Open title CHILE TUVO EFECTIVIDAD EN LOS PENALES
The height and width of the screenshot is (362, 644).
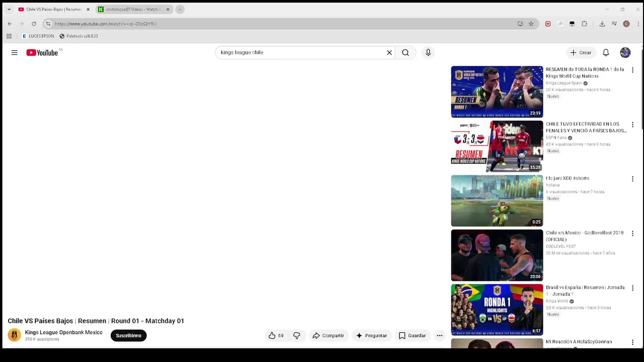[586, 127]
